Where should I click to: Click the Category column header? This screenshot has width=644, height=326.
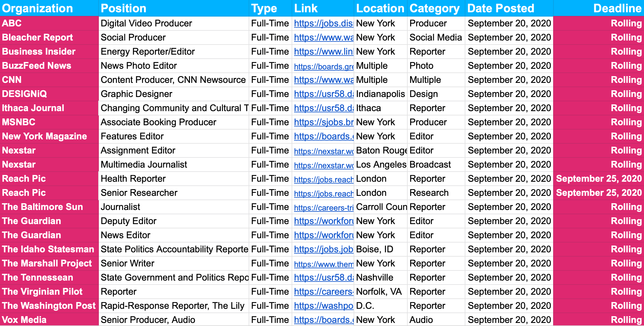(436, 8)
